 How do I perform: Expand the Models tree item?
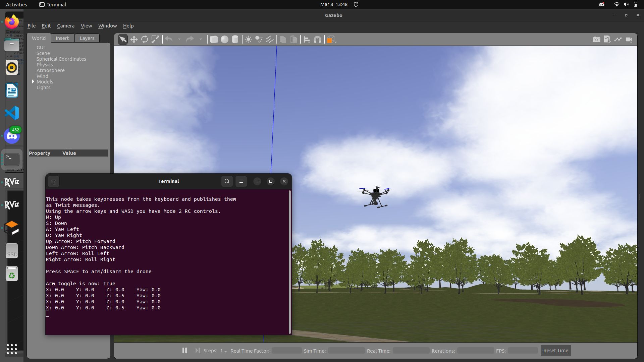click(x=33, y=81)
